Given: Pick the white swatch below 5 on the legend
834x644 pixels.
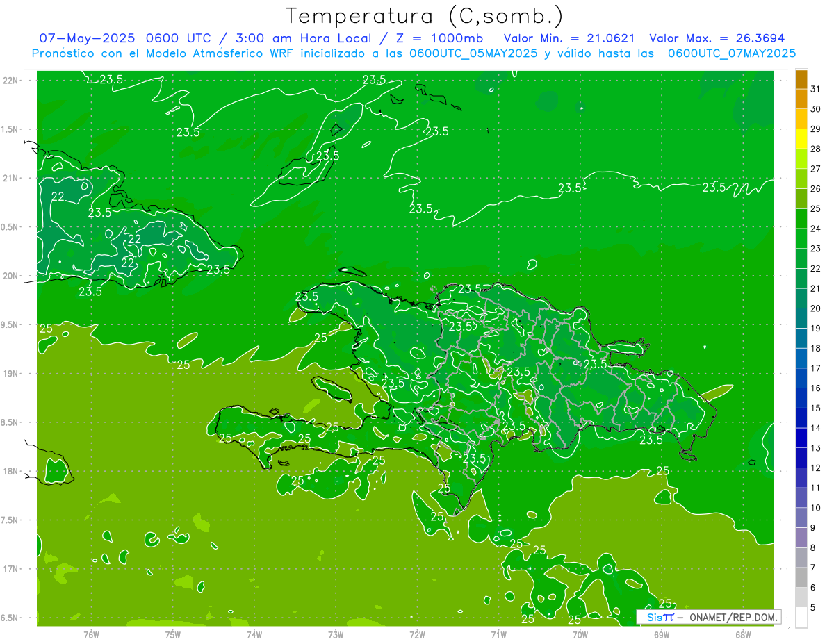Looking at the screenshot, I should 801,618.
